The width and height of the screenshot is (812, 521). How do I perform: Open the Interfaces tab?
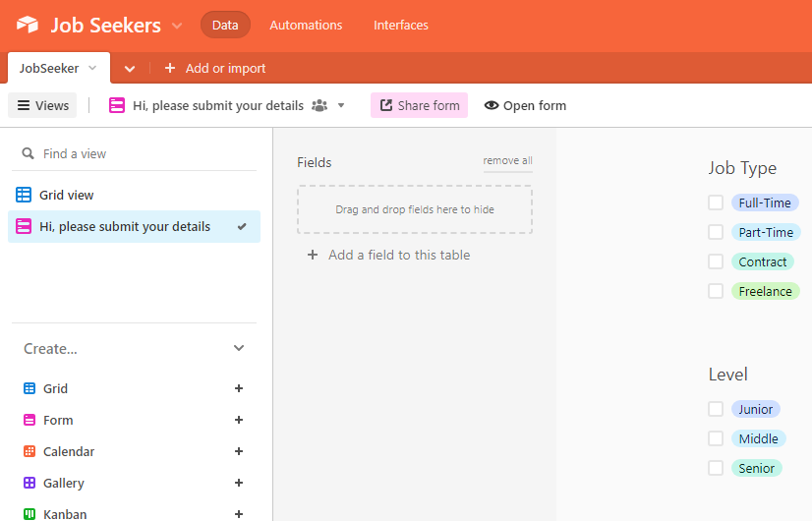pyautogui.click(x=401, y=25)
